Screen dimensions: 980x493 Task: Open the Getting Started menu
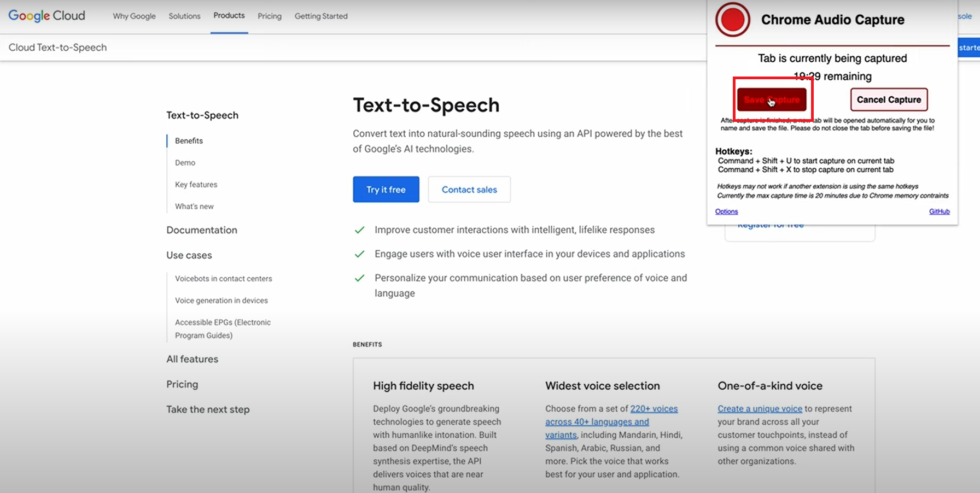pyautogui.click(x=321, y=16)
